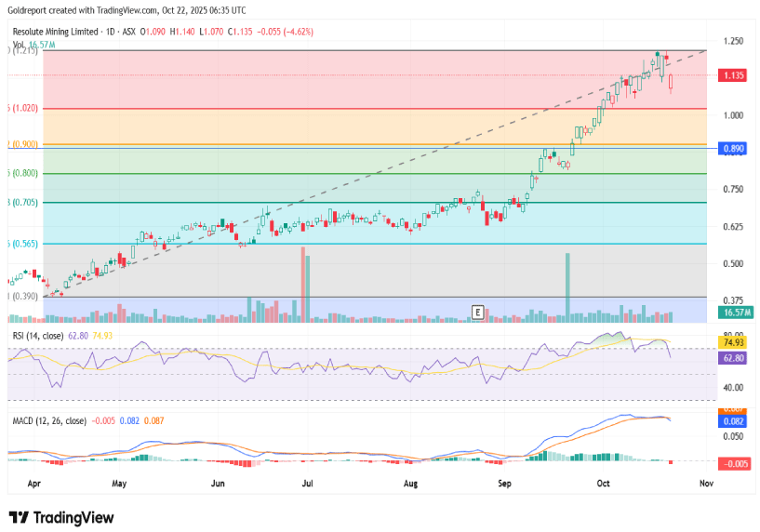Click the blue 0.890 price axis tag
Screen dimensions: 760x532
coord(733,149)
